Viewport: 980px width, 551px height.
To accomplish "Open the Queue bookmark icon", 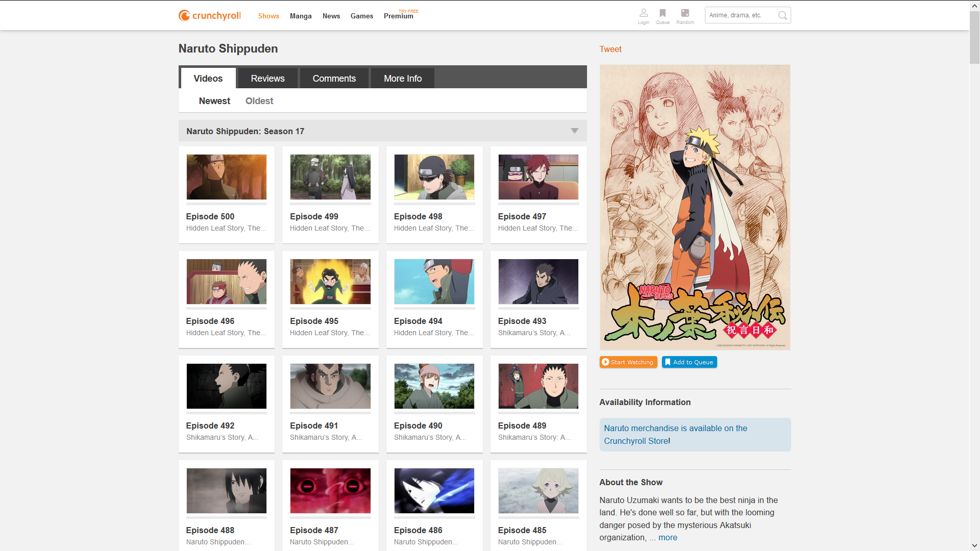I will (x=663, y=16).
